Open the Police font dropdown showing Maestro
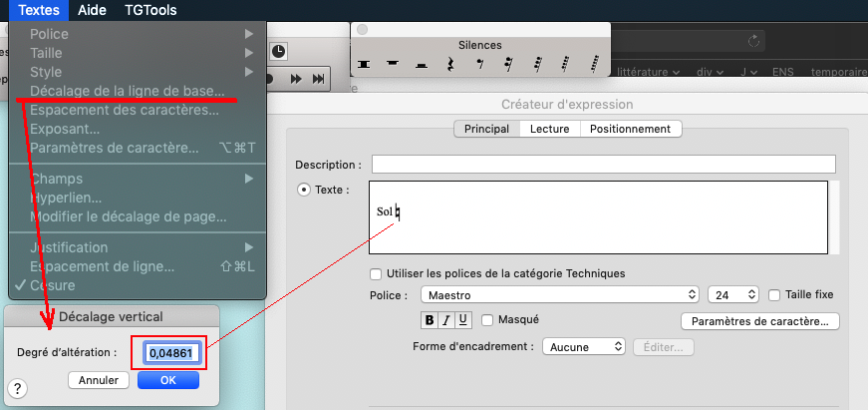Image resolution: width=868 pixels, height=410 pixels. 559,295
